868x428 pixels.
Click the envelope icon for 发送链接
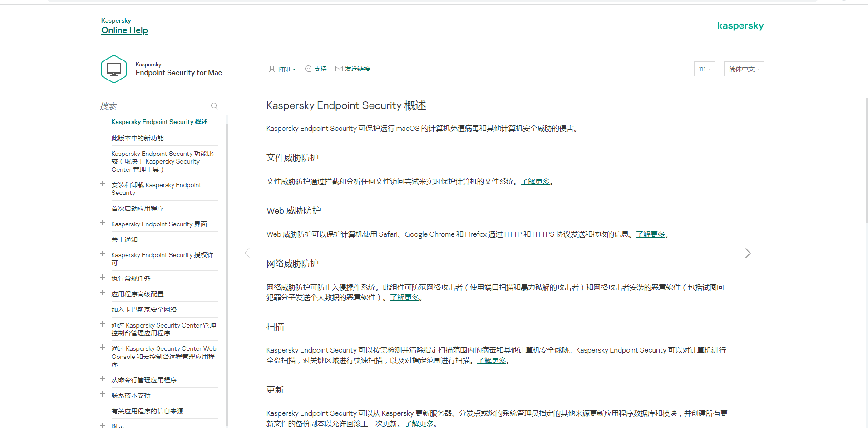339,69
